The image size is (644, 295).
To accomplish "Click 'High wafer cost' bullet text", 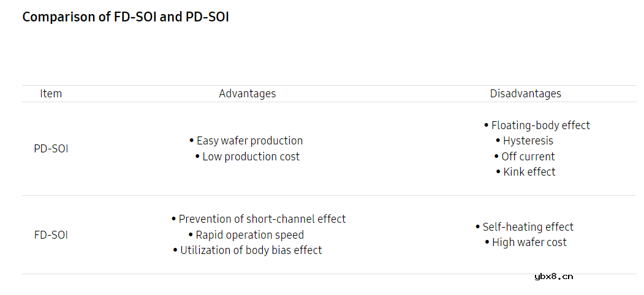I will (x=529, y=242).
